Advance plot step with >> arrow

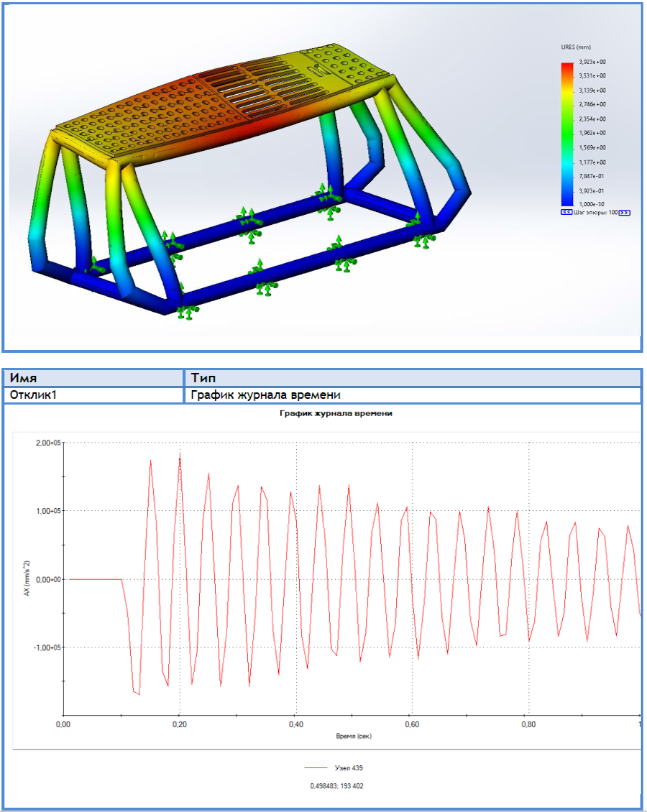[624, 212]
